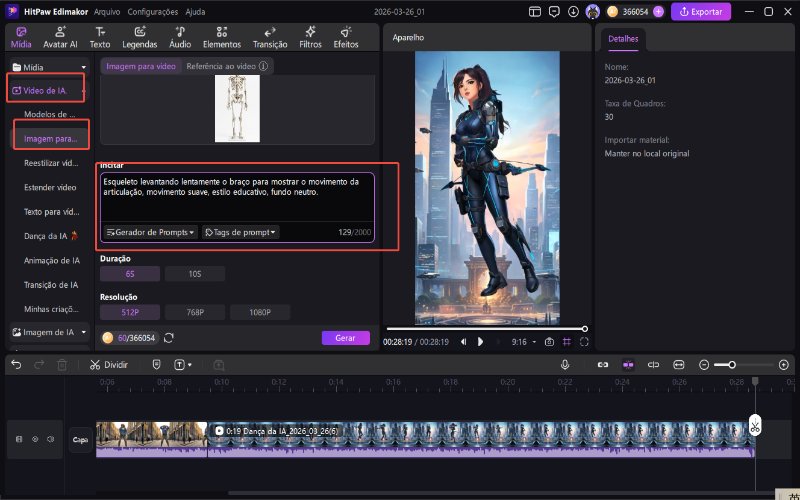Open the Gerador de Prompts dropdown
Screen dimensions: 800x500
point(150,232)
